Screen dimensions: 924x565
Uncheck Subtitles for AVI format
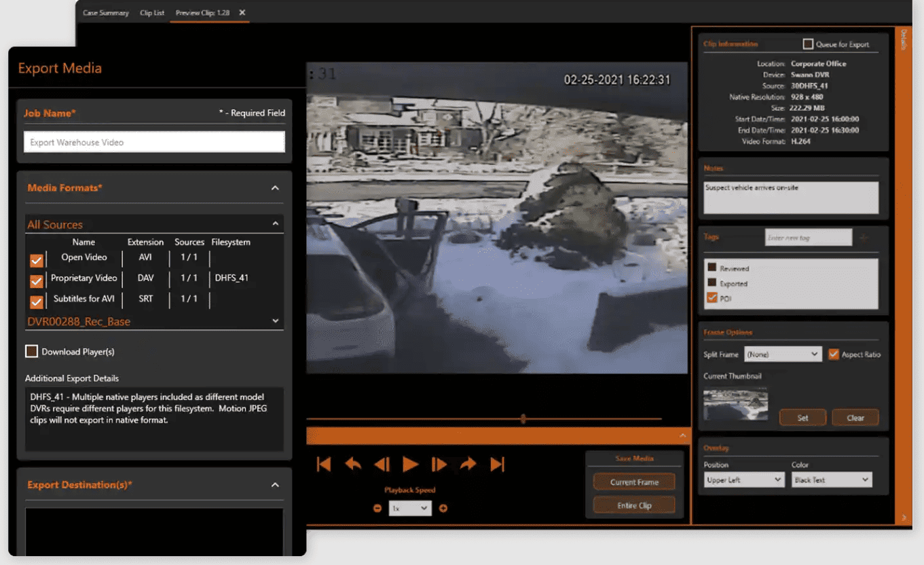pyautogui.click(x=37, y=301)
